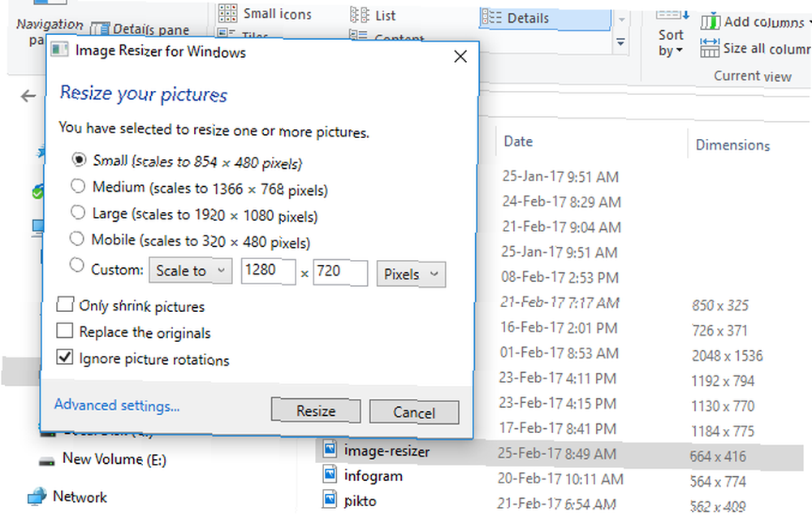Toggle the Details pane in Explorer
Screen dimensions: 812x524
140,29
